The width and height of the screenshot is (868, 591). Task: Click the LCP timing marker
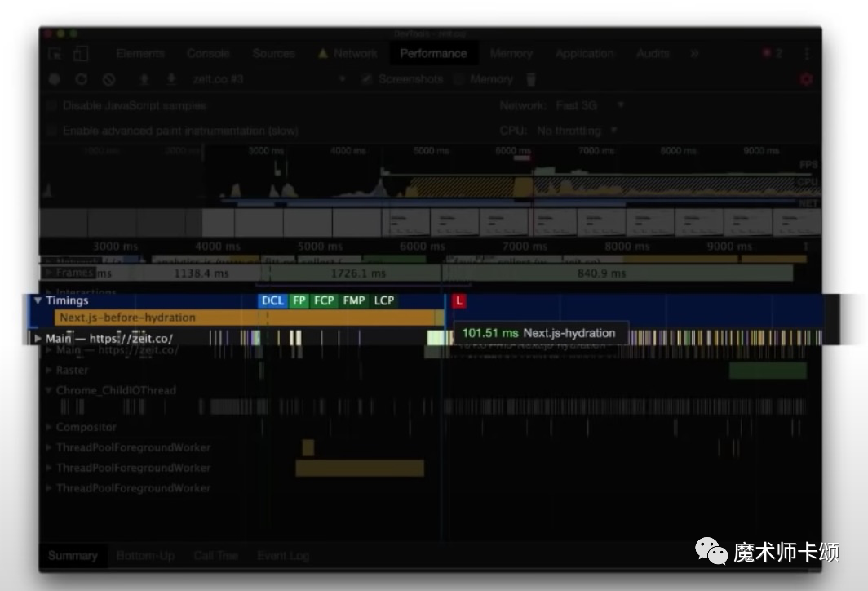point(384,300)
